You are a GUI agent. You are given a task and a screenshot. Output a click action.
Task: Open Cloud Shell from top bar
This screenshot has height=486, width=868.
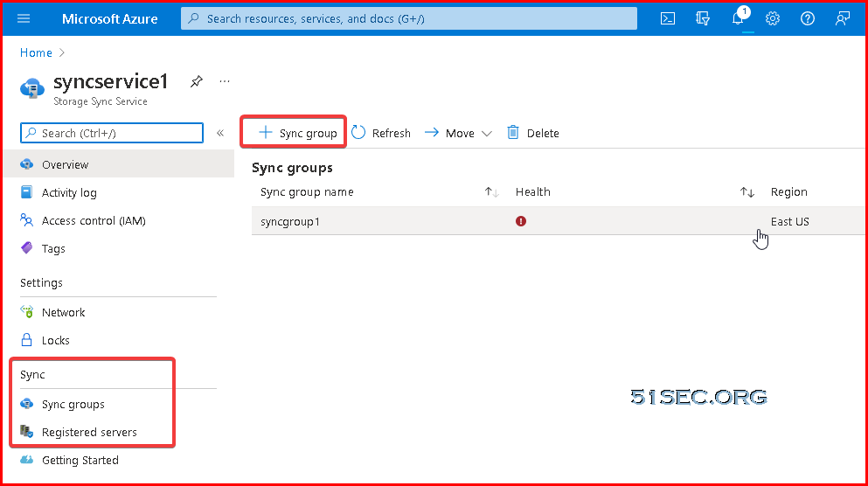point(668,19)
